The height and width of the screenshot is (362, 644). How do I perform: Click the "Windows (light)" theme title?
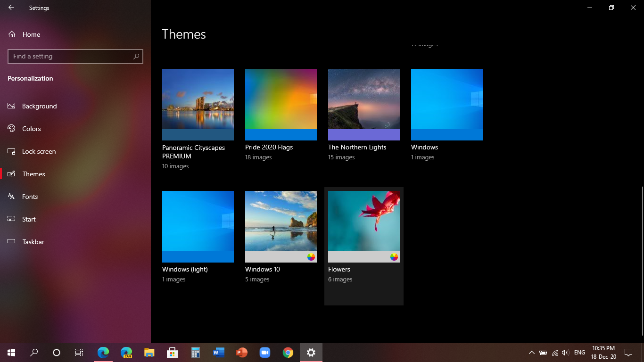(185, 269)
